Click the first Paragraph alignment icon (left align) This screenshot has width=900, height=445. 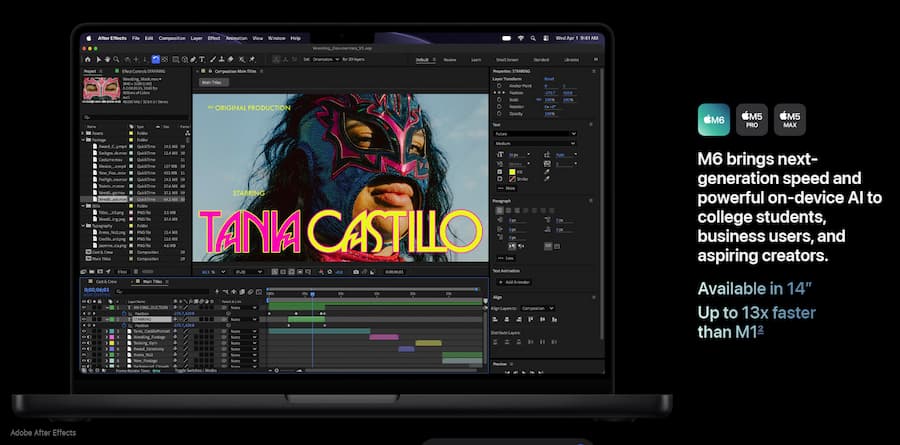click(x=499, y=211)
